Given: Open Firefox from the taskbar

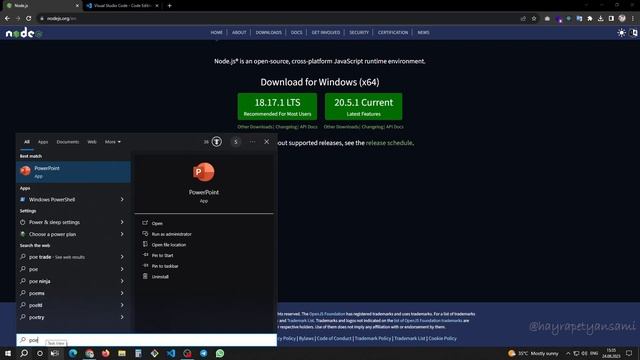Looking at the screenshot, I should (106, 353).
